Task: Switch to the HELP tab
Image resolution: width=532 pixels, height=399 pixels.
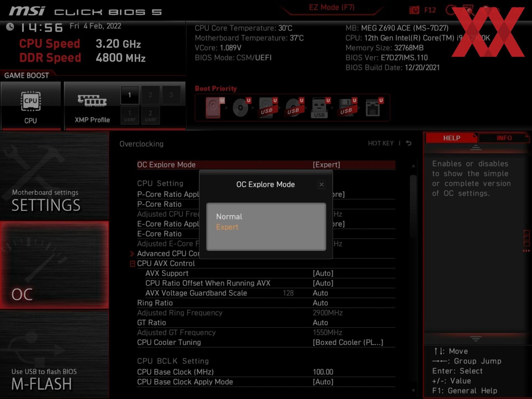Action: [x=452, y=138]
